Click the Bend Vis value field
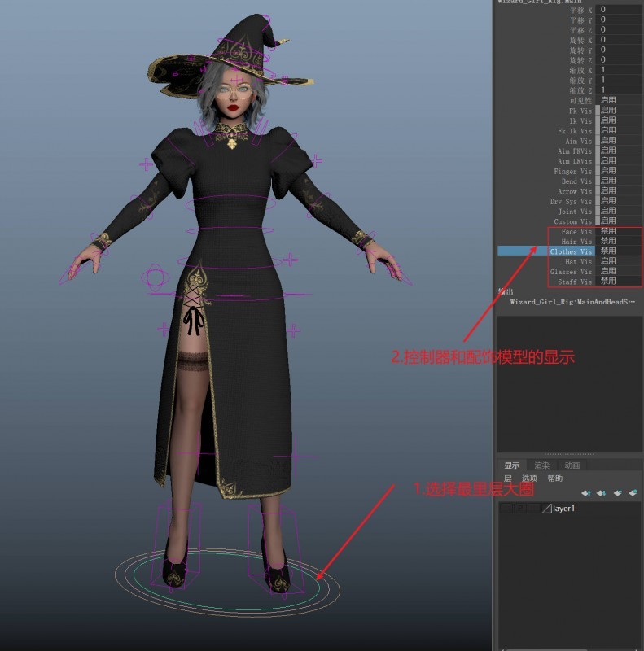 (x=619, y=181)
